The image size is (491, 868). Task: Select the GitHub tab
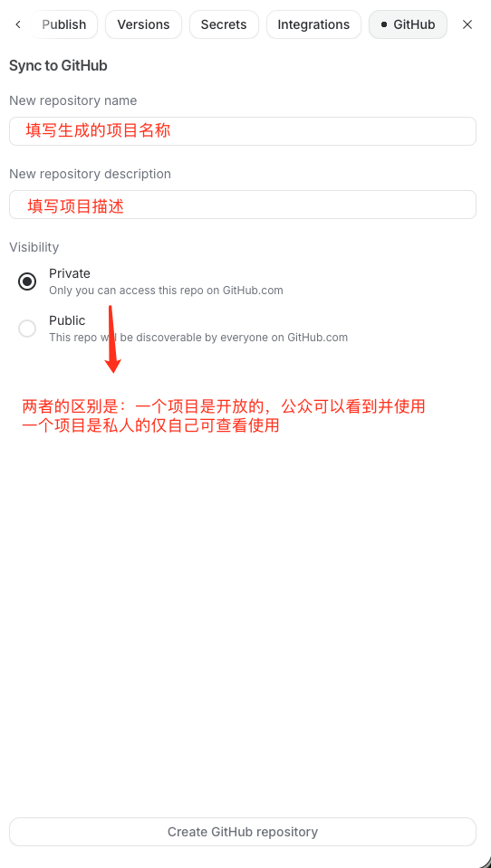click(x=408, y=25)
